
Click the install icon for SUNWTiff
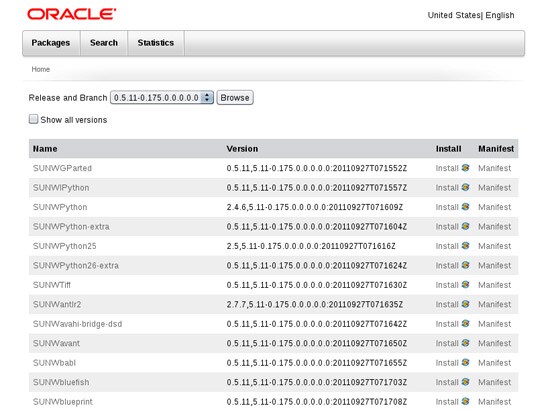(x=465, y=285)
